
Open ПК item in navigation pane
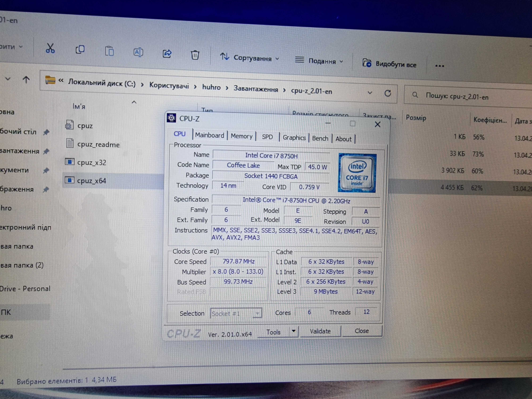tap(6, 312)
